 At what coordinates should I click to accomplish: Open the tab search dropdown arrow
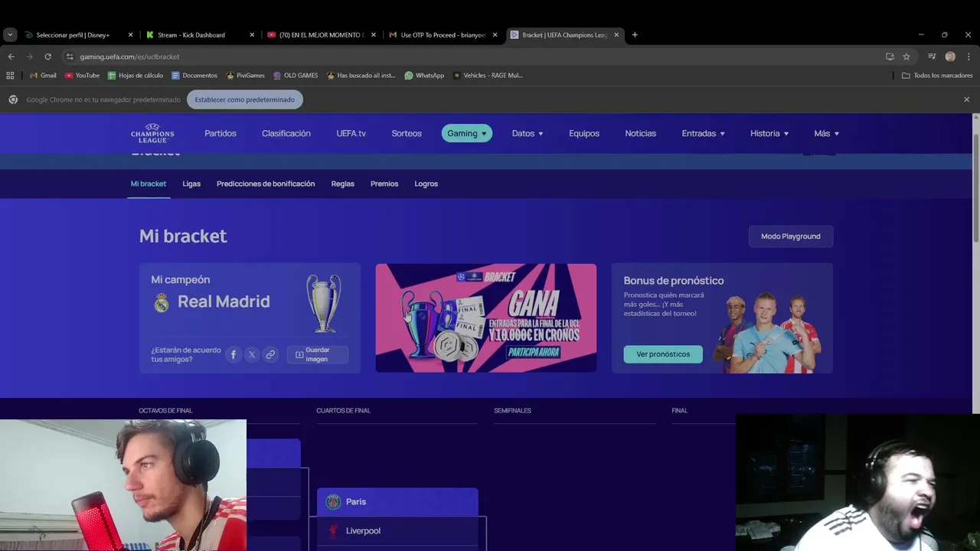10,34
